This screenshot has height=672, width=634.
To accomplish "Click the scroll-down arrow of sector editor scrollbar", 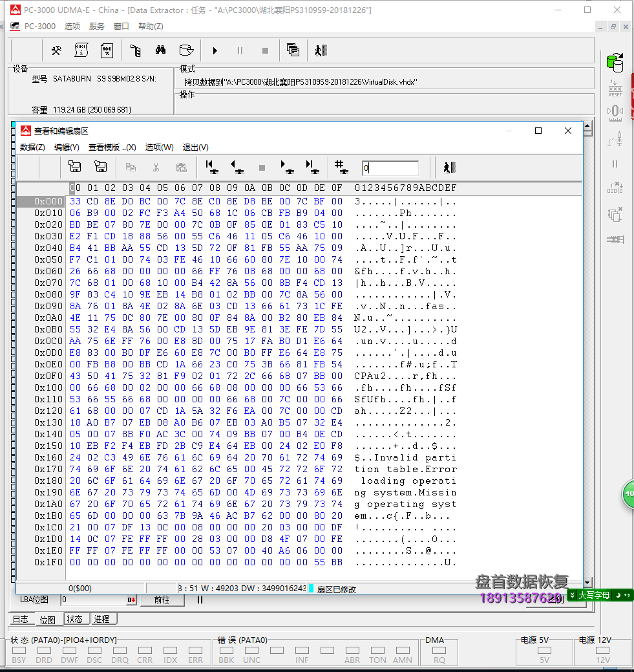I will (x=587, y=583).
